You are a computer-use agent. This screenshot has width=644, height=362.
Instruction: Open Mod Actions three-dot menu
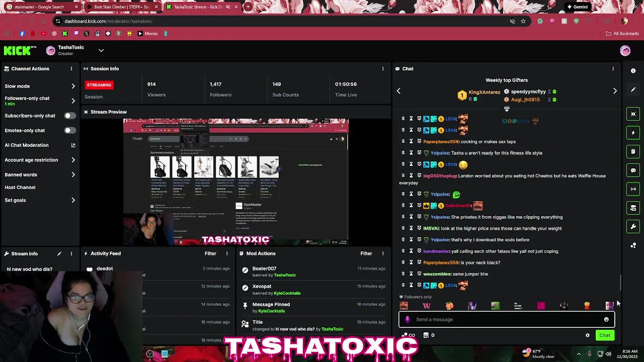(x=383, y=253)
